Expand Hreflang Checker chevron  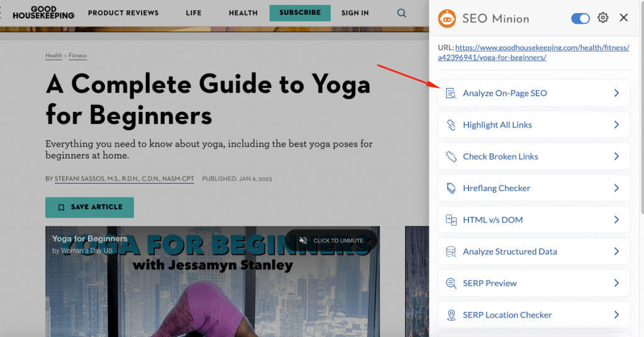(x=616, y=188)
